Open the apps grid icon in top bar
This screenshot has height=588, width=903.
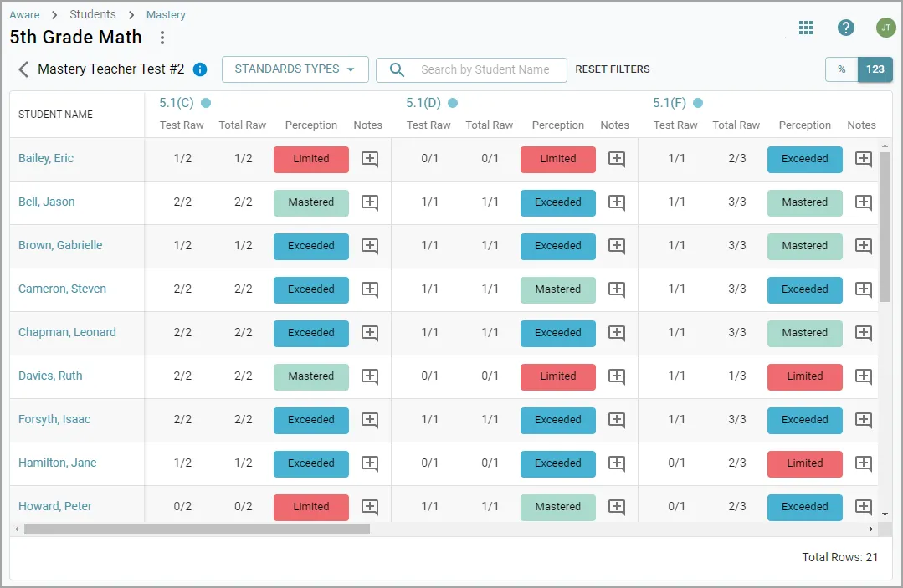tap(805, 27)
